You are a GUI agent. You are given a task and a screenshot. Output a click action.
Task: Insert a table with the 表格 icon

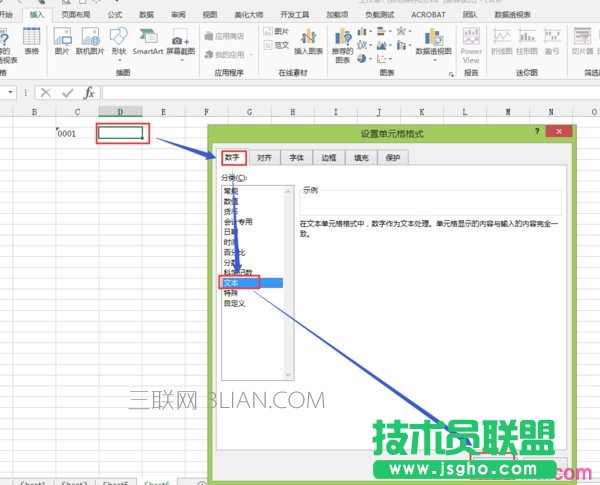(x=31, y=41)
